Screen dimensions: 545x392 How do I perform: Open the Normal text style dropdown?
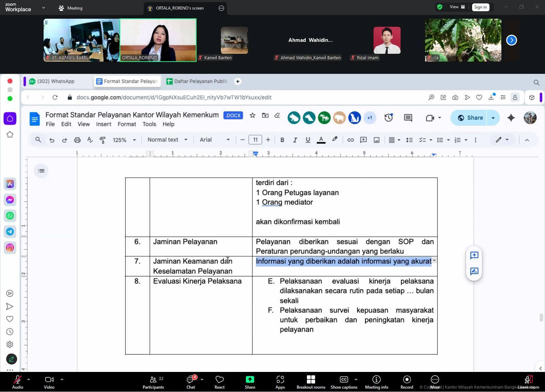[167, 140]
